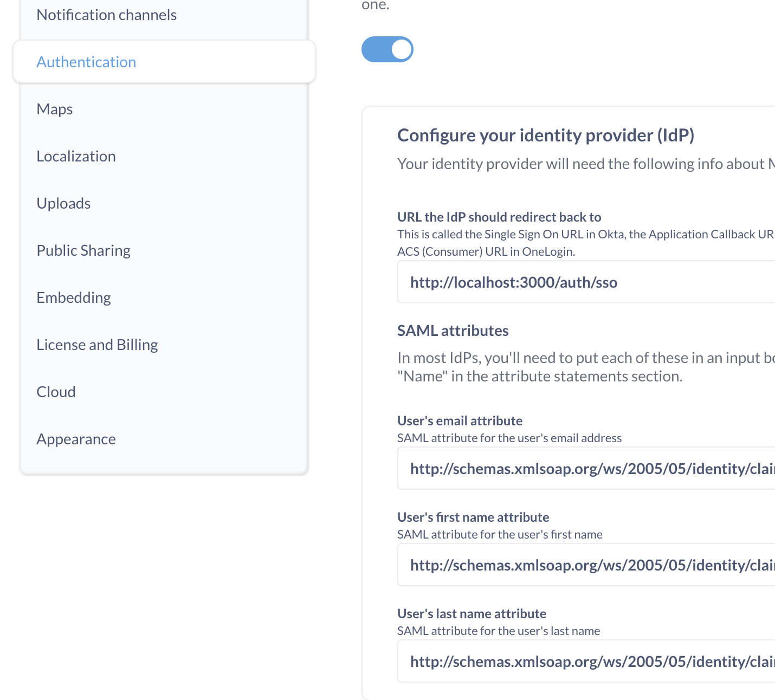Viewport: 775px width, 700px height.
Task: Click the "User's email attribute" label text
Action: click(x=460, y=421)
